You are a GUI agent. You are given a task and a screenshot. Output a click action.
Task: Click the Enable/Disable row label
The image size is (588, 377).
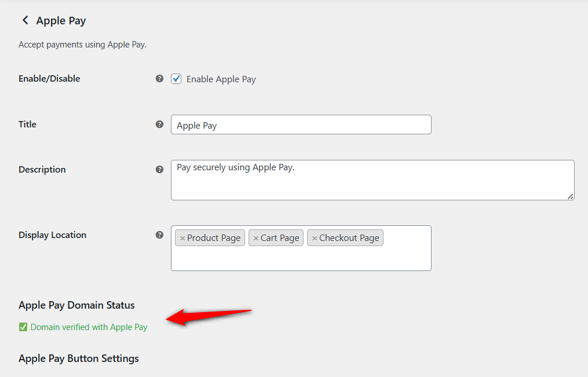(x=49, y=79)
